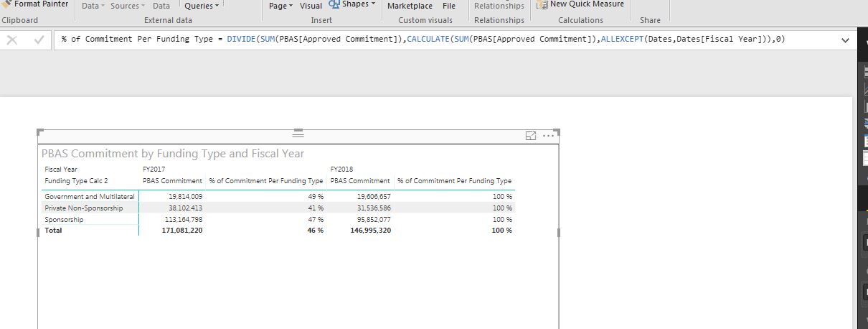Click New Quick Measure label

click(x=587, y=4)
